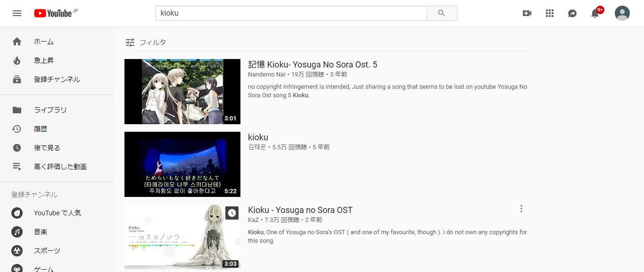Viewport: 644px width, 272px height.
Task: Open video '記憶 Kioku- Yosuga No Sora Ost. 5'
Action: pyautogui.click(x=313, y=65)
